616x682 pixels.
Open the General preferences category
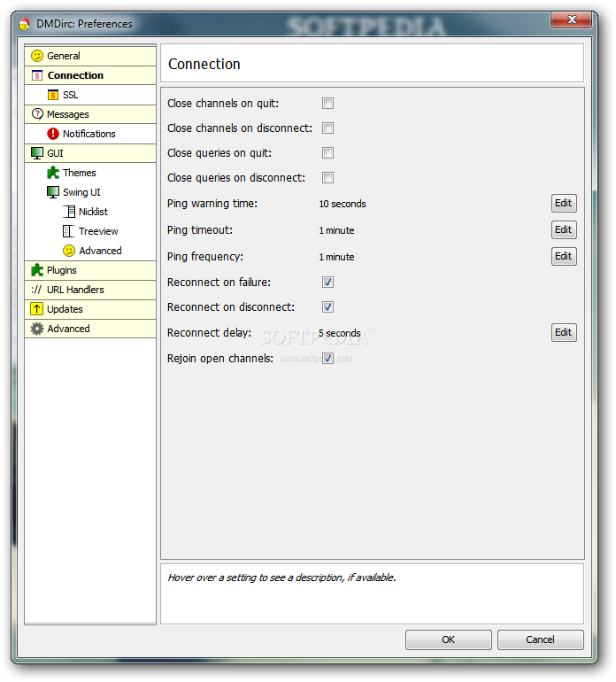coord(90,56)
